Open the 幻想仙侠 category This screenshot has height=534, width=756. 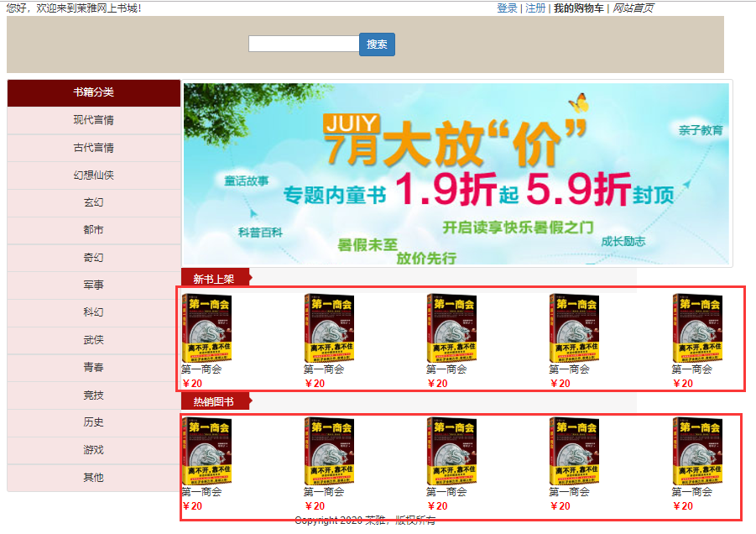coord(93,175)
